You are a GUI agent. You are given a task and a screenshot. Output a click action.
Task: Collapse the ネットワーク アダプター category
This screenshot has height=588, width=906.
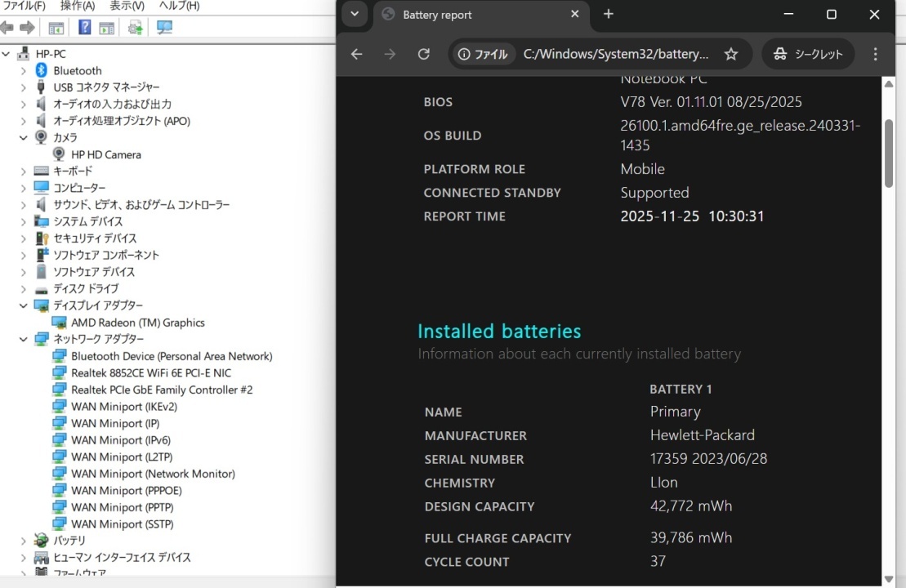[24, 339]
